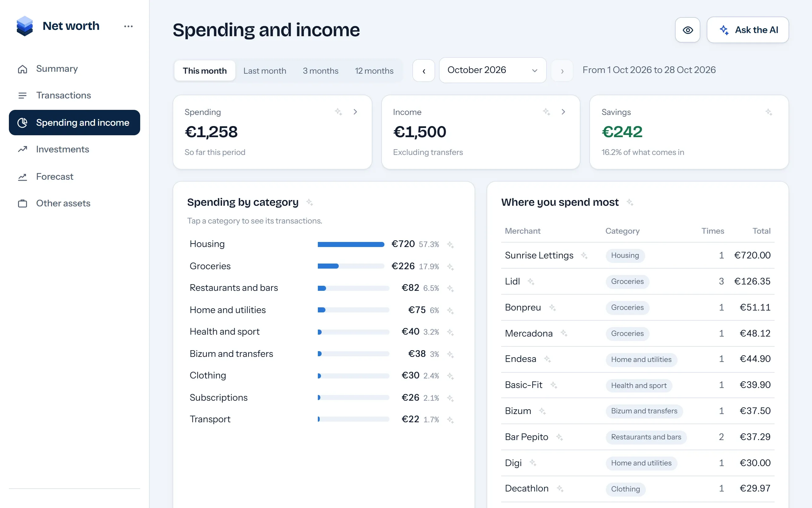Select the This month tab

pyautogui.click(x=205, y=70)
